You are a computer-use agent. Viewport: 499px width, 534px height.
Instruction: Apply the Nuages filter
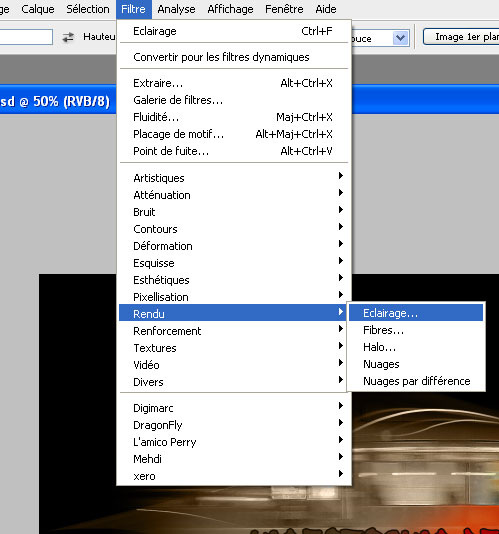pyautogui.click(x=416, y=364)
